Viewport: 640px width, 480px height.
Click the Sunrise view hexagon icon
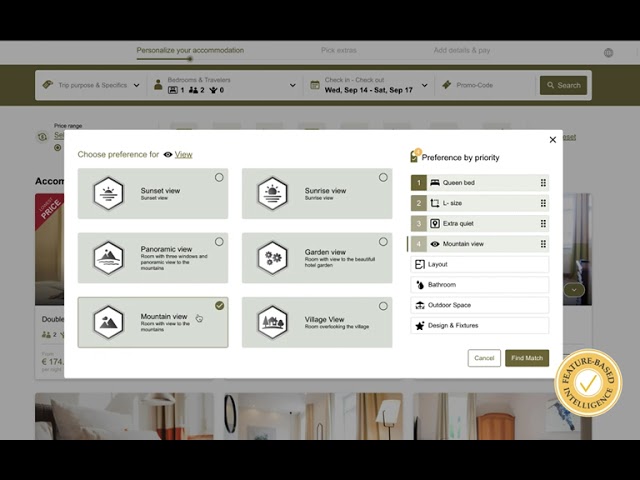tap(272, 193)
